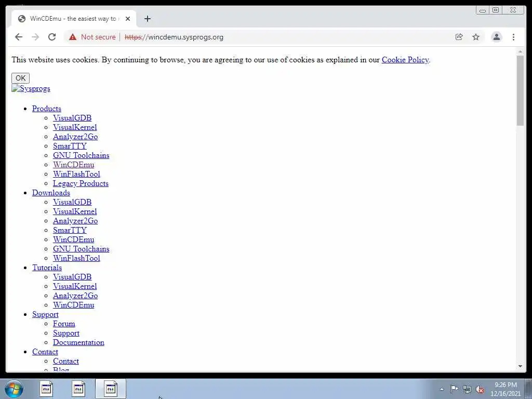
Task: Open VisualKernel under Downloads
Action: point(75,211)
